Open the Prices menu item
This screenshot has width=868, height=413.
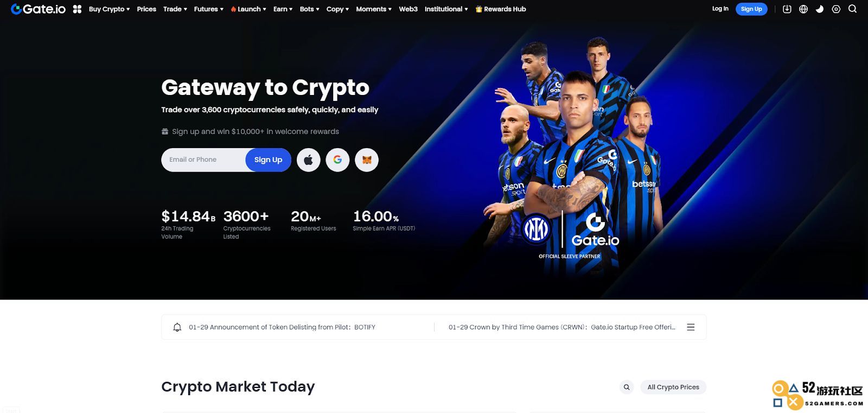click(x=146, y=9)
